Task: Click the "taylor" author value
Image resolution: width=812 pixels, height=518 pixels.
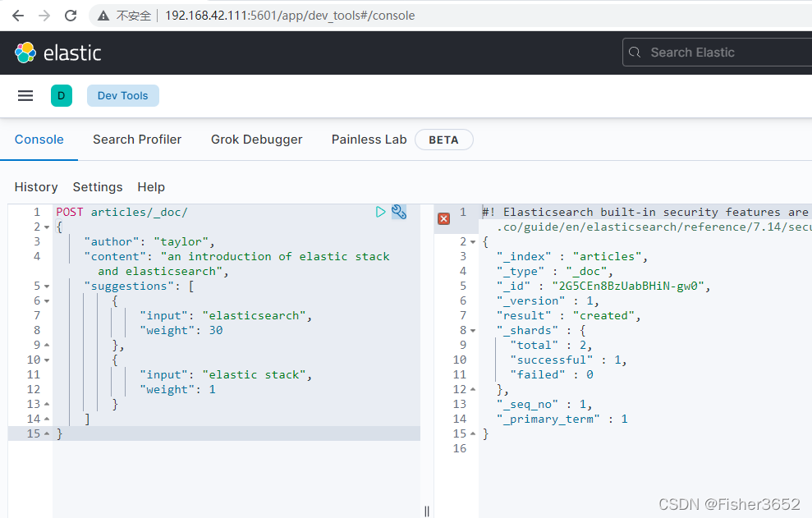Action: 181,241
